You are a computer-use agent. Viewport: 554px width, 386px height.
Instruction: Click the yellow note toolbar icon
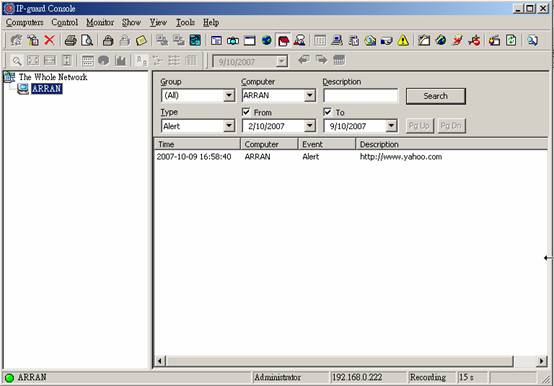click(141, 40)
